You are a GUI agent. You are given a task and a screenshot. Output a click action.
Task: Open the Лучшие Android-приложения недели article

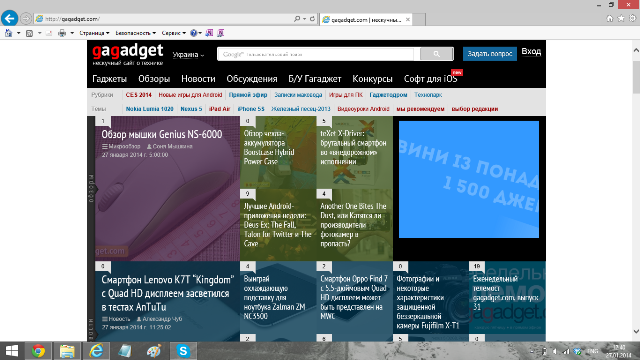(x=278, y=225)
